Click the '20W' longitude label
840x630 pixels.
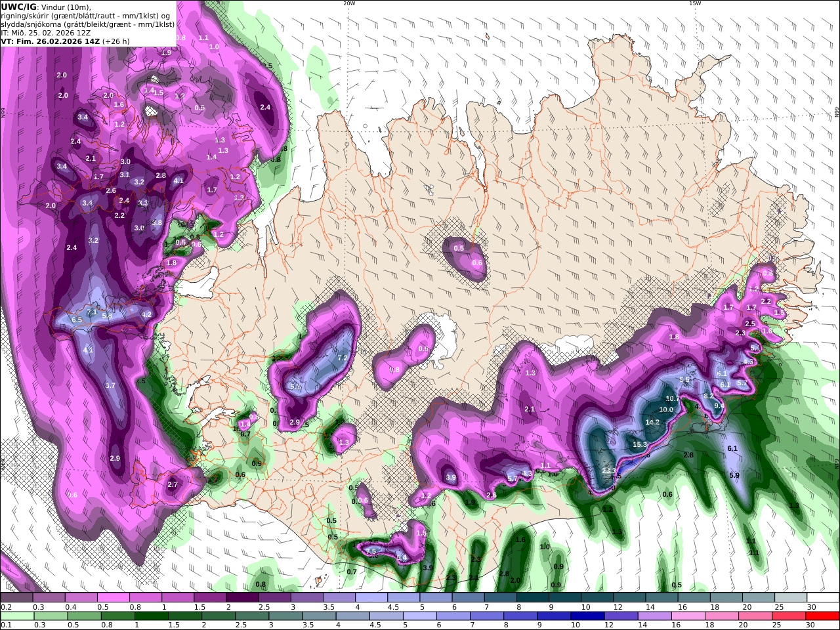coord(349,3)
